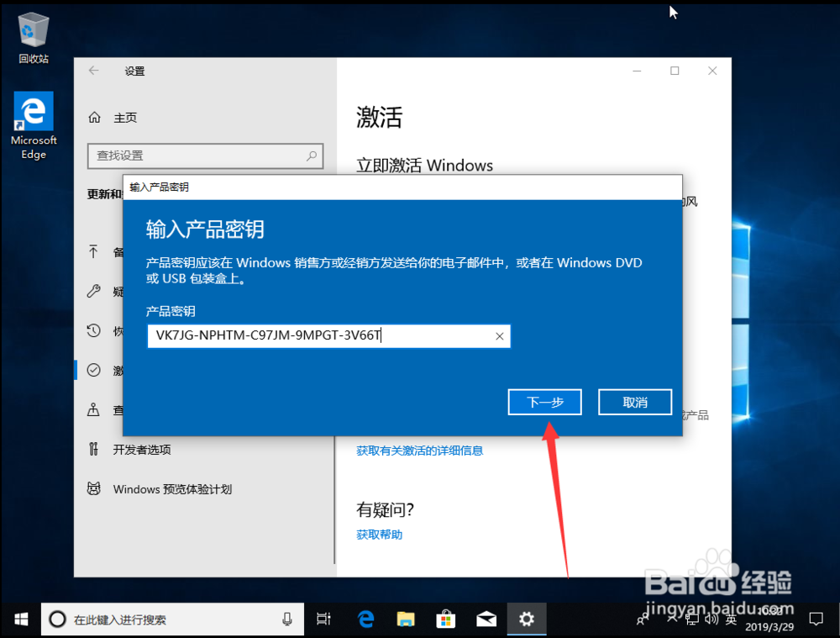Image resolution: width=840 pixels, height=638 pixels.
Task: Click the home icon beside 主页
Action: pyautogui.click(x=94, y=118)
